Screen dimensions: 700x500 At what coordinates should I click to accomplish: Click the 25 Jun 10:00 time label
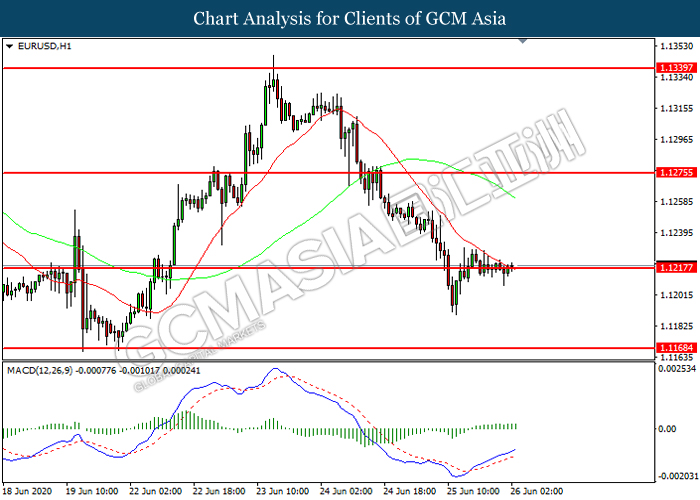(474, 491)
